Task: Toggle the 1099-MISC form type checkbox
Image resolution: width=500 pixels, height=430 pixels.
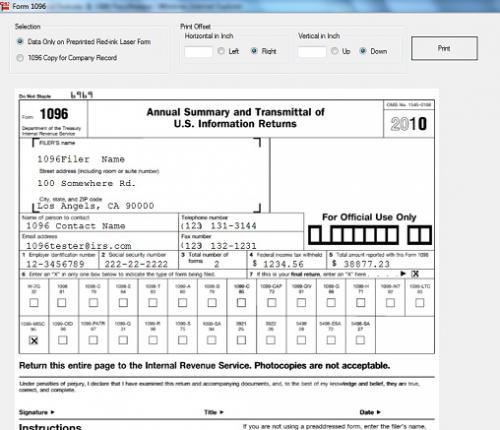Action: pos(34,340)
